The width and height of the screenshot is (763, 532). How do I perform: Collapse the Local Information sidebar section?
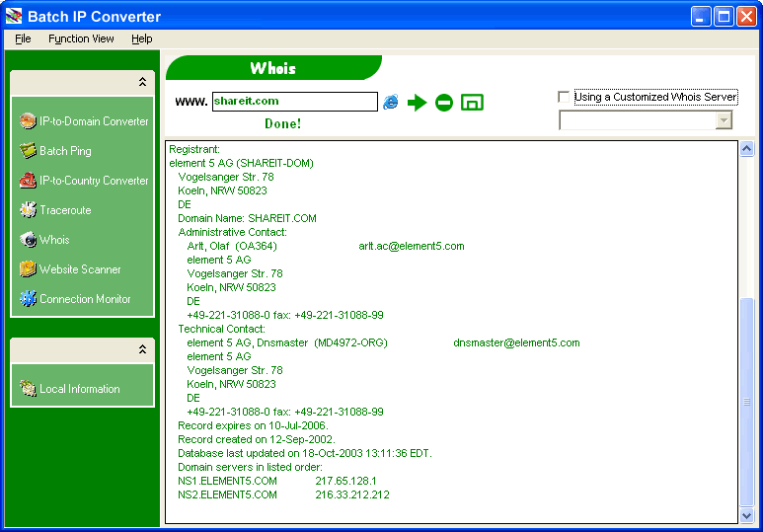(x=142, y=349)
